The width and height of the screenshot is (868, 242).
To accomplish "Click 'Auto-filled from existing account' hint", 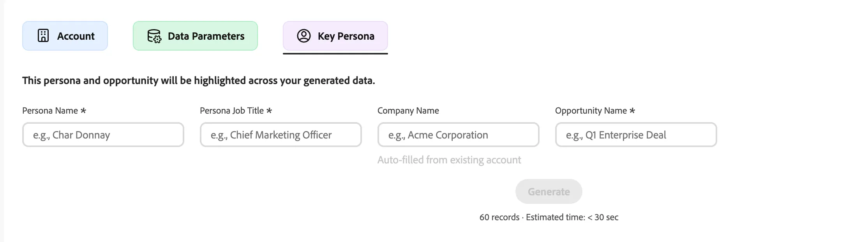I will pos(449,160).
